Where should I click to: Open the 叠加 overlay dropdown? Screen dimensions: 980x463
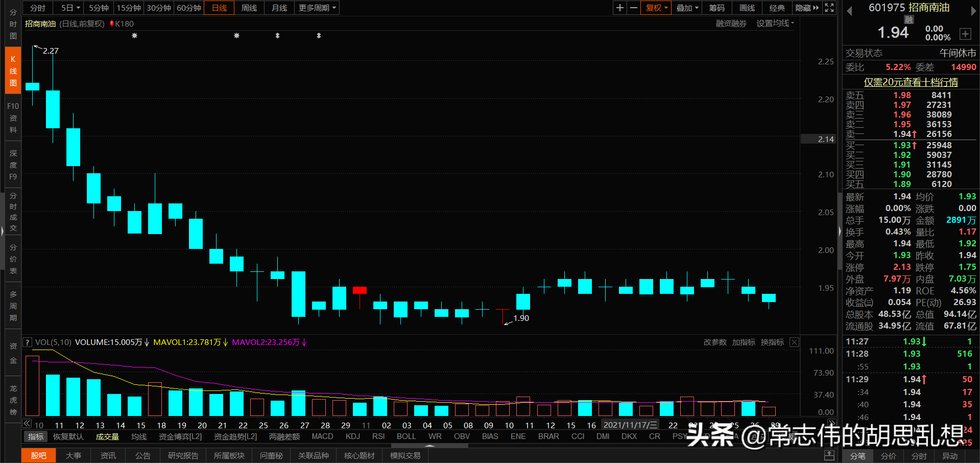click(x=686, y=8)
